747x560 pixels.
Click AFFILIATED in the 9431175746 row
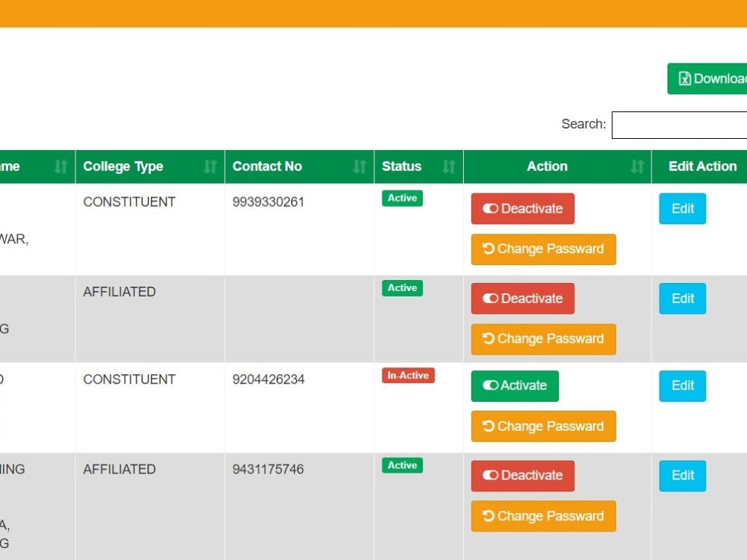pos(119,470)
